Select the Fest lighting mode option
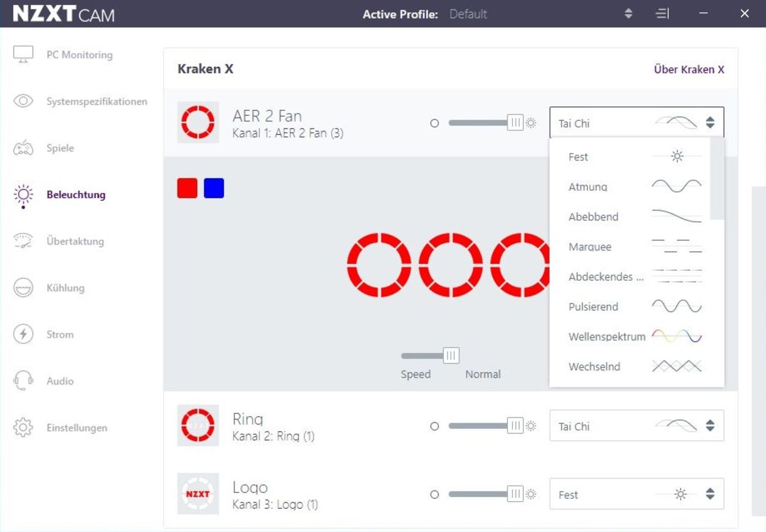Image resolution: width=766 pixels, height=532 pixels. tap(630, 157)
